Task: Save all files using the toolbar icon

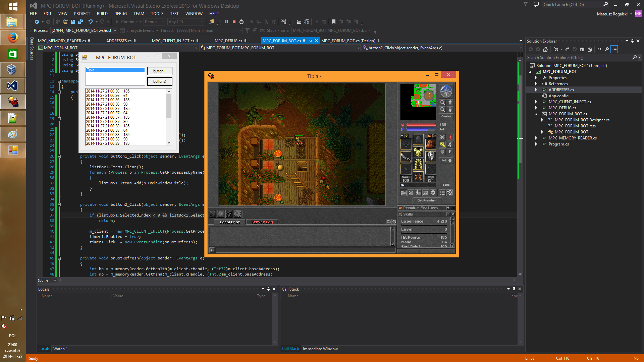Action: coord(80,22)
